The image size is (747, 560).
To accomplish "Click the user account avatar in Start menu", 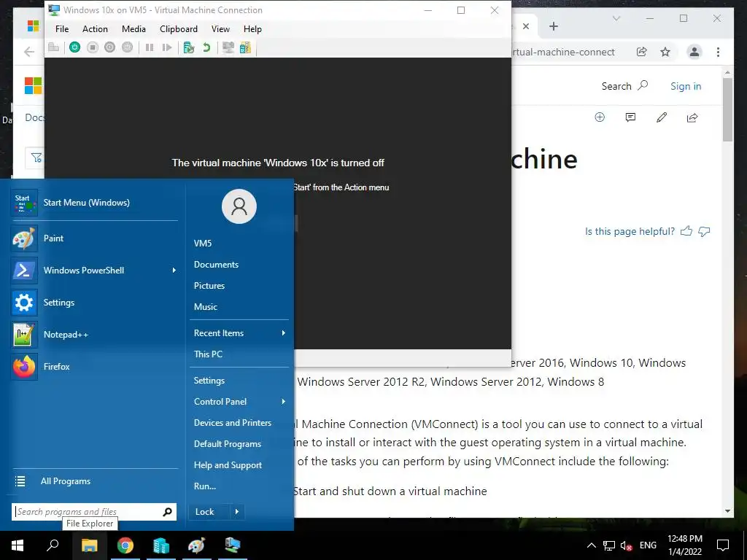I will coord(239,206).
